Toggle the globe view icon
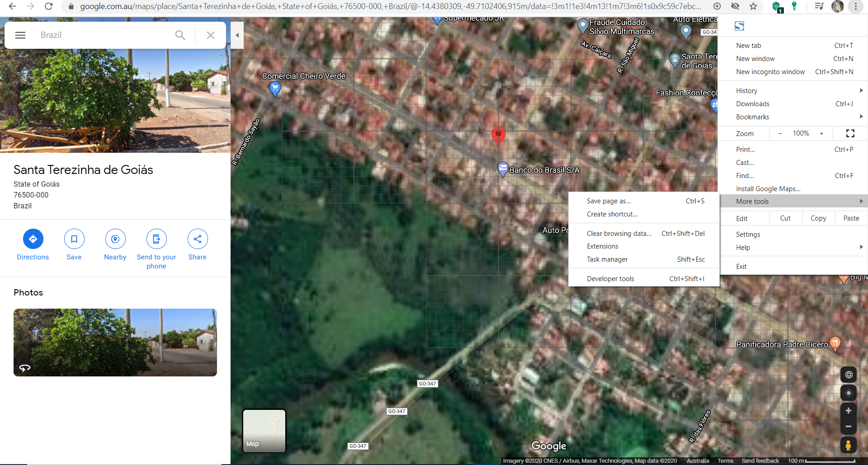 [849, 375]
